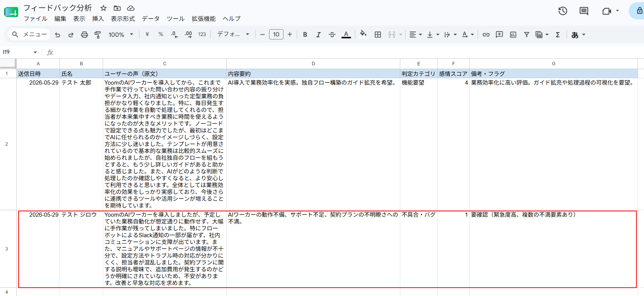Open the 100% zoom dropdown
Image resolution: width=644 pixels, height=296 pixels.
click(121, 35)
